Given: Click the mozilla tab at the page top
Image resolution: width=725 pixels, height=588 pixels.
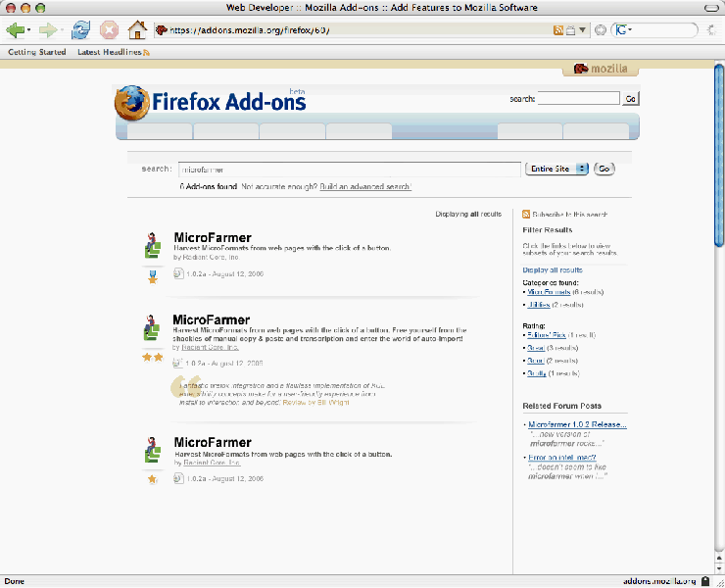Looking at the screenshot, I should tap(601, 69).
